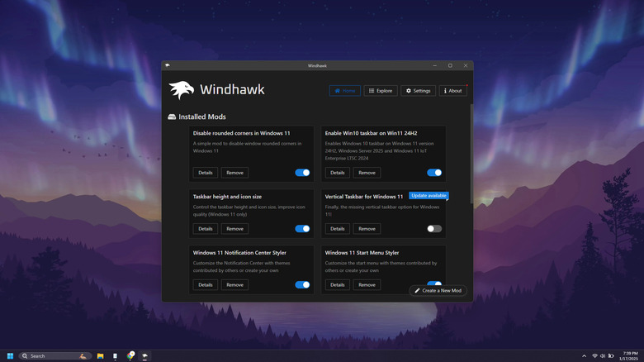Image resolution: width=644 pixels, height=362 pixels.
Task: Click the Windhawk icon in the taskbar
Action: click(x=144, y=355)
